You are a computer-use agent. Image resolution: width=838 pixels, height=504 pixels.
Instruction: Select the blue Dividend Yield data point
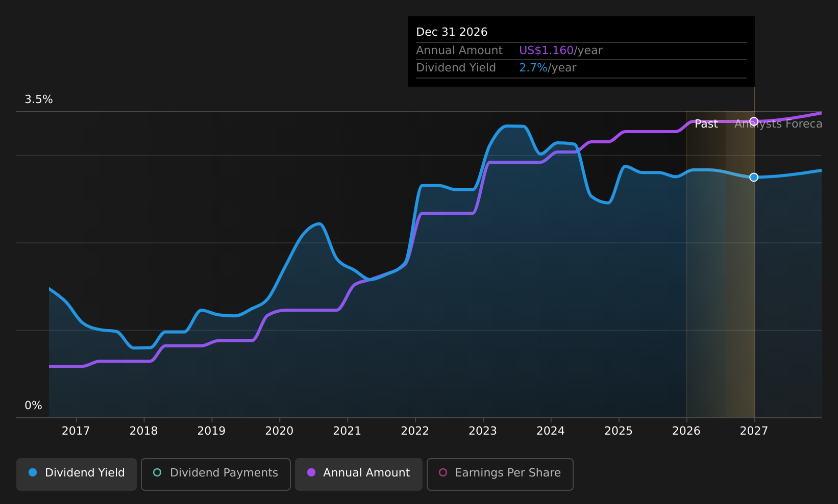(x=754, y=177)
